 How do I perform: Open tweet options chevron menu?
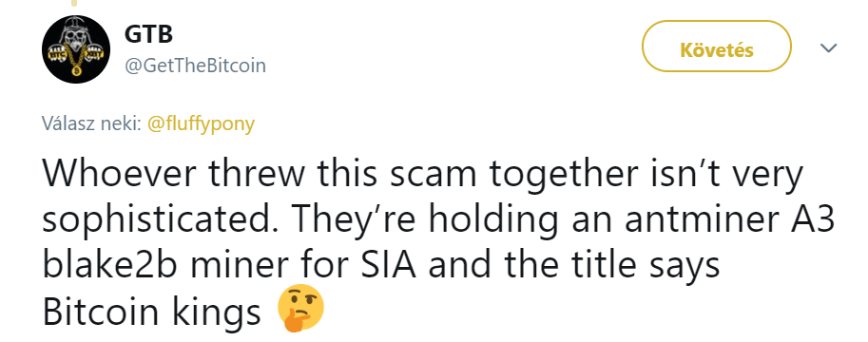(x=828, y=48)
